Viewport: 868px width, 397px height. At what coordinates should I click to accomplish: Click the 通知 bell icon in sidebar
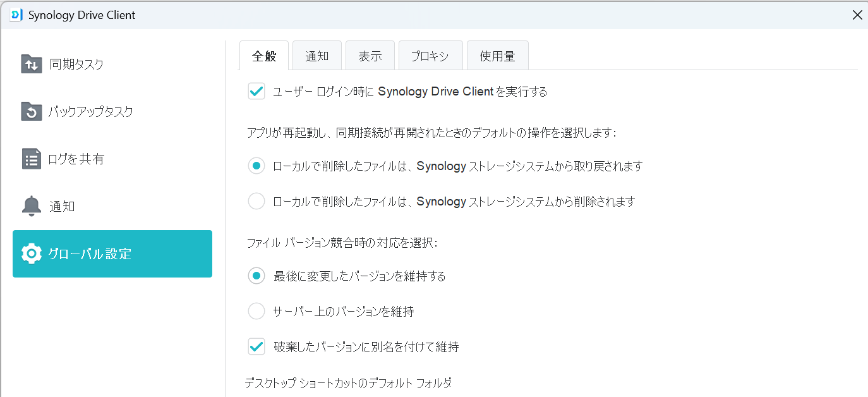point(31,206)
